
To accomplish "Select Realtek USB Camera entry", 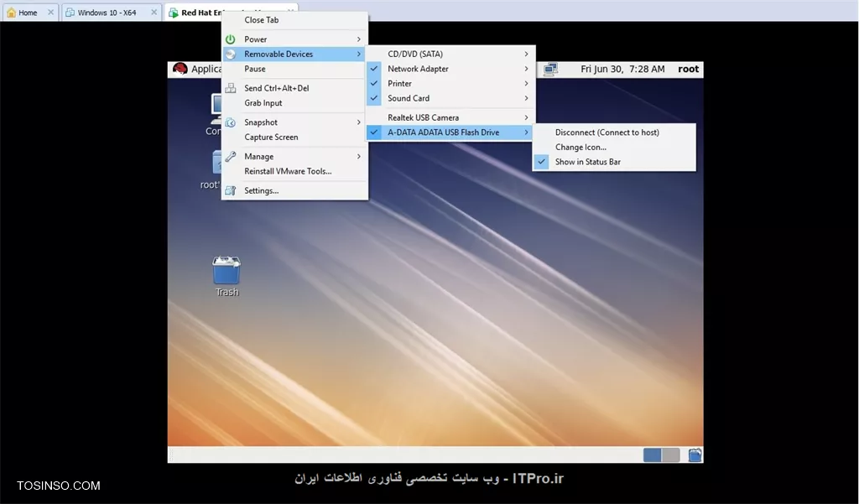I will pos(450,117).
